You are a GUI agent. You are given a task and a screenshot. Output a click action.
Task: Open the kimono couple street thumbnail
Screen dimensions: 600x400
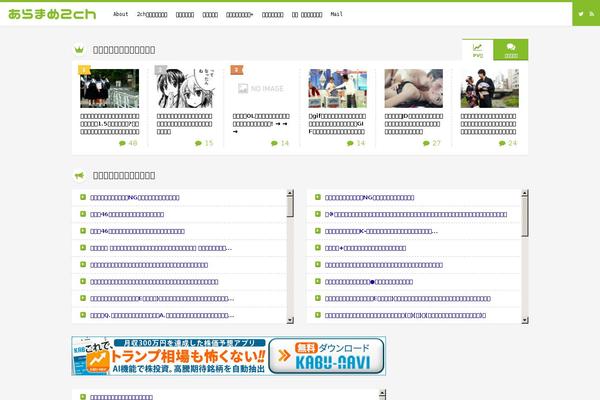[490, 88]
